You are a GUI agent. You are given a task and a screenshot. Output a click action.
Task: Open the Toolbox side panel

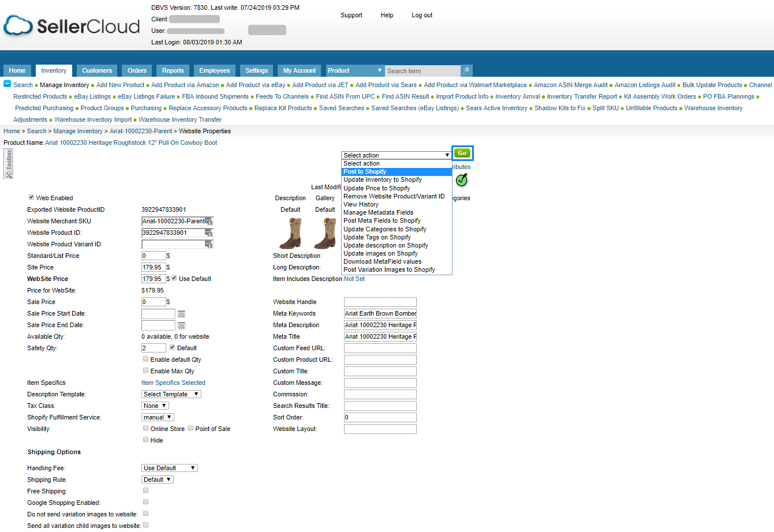point(8,164)
